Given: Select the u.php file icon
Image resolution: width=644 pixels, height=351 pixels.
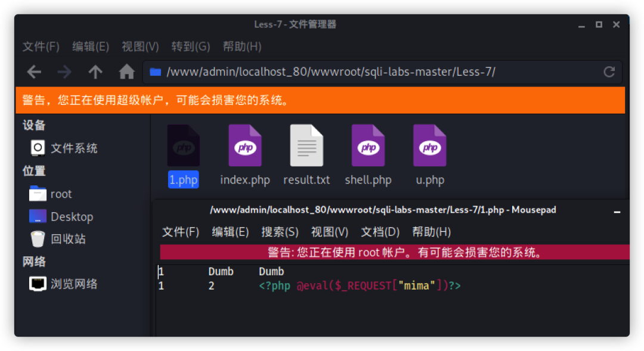Looking at the screenshot, I should point(429,145).
